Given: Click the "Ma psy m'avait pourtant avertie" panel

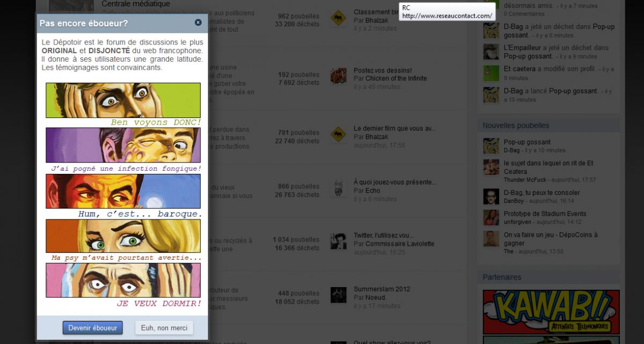Looking at the screenshot, I should (123, 236).
